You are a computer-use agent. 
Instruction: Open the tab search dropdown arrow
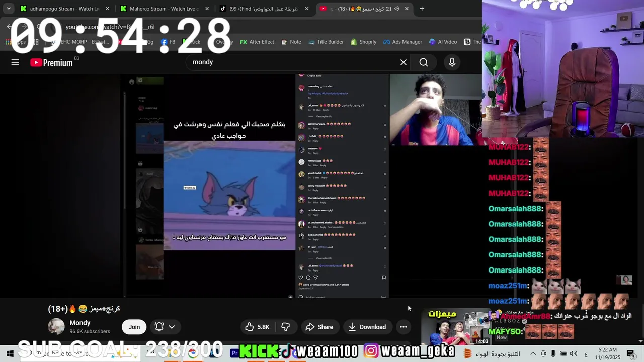point(9,9)
